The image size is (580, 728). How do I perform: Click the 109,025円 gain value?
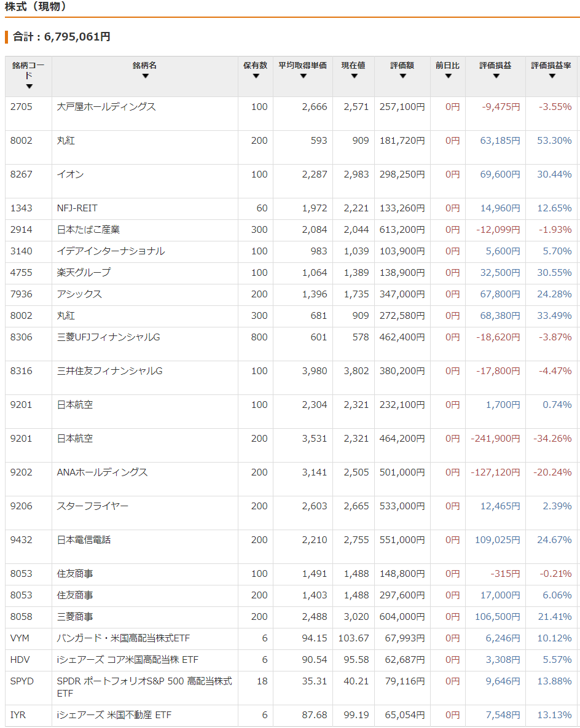(x=497, y=540)
